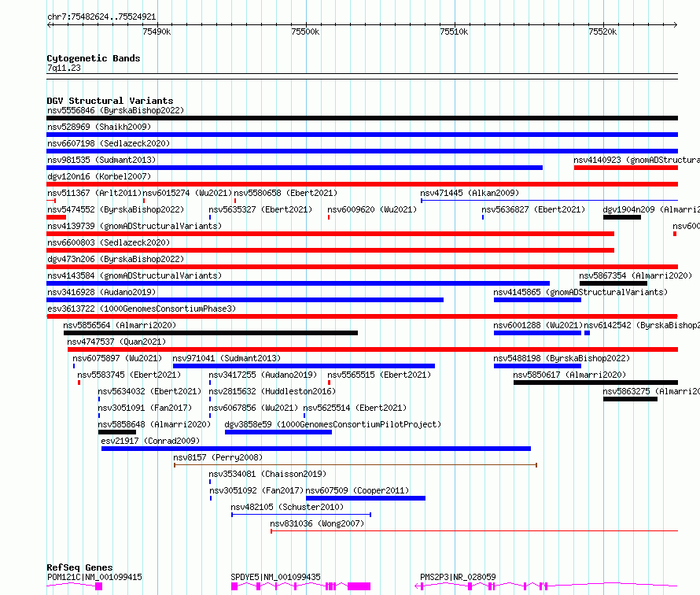Open the nsv3416928 (Audano2019) label
The width and height of the screenshot is (700, 595).
[x=101, y=292]
